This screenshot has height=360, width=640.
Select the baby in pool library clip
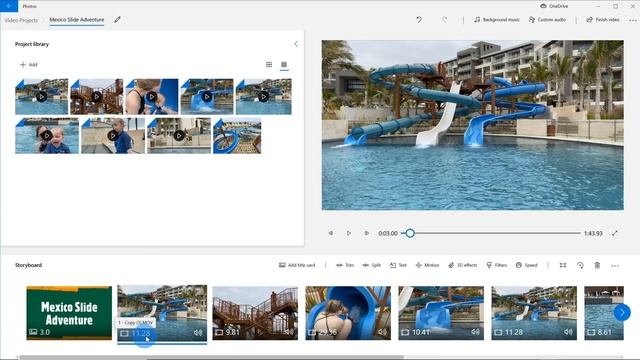tap(47, 136)
